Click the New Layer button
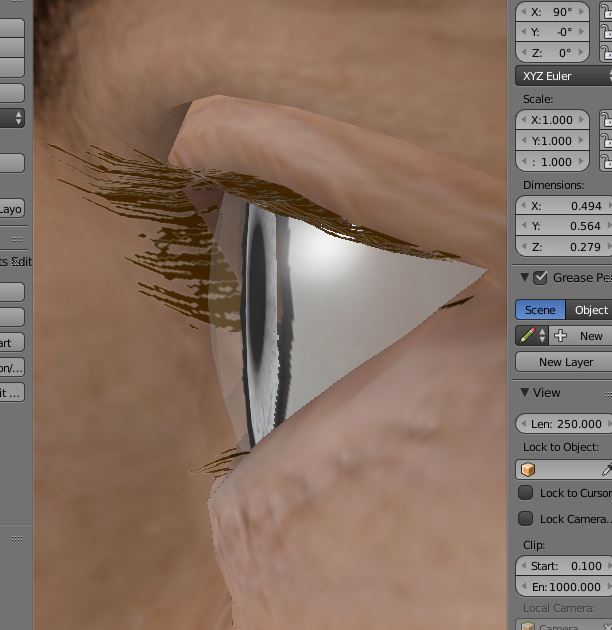 [x=563, y=362]
